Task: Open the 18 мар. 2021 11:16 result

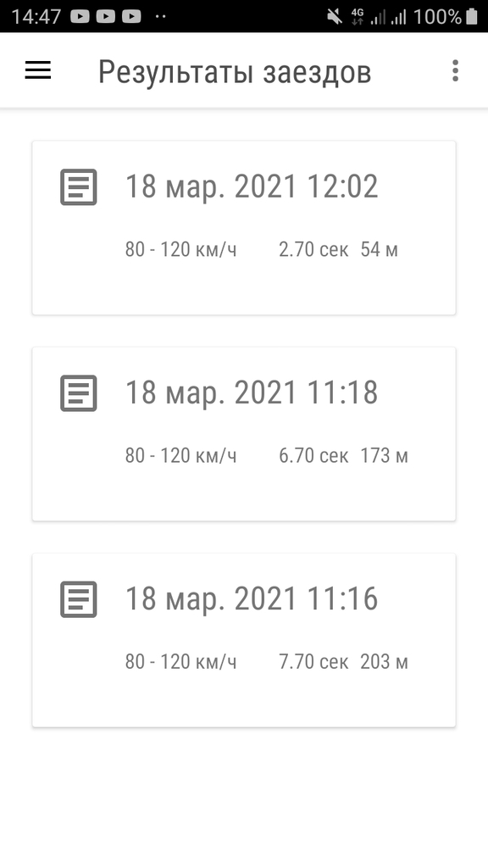Action: coord(244,639)
